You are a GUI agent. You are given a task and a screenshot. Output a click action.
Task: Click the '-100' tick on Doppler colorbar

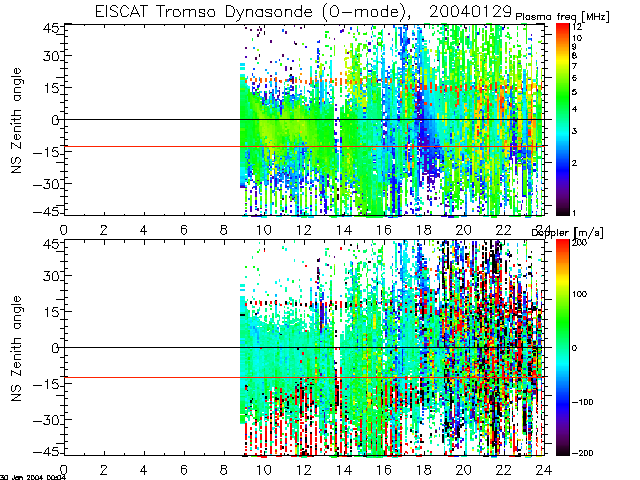point(582,402)
